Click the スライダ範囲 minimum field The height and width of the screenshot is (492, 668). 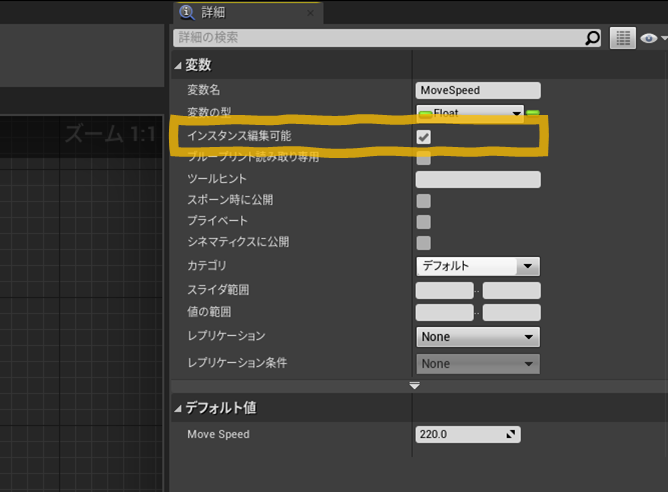point(444,291)
